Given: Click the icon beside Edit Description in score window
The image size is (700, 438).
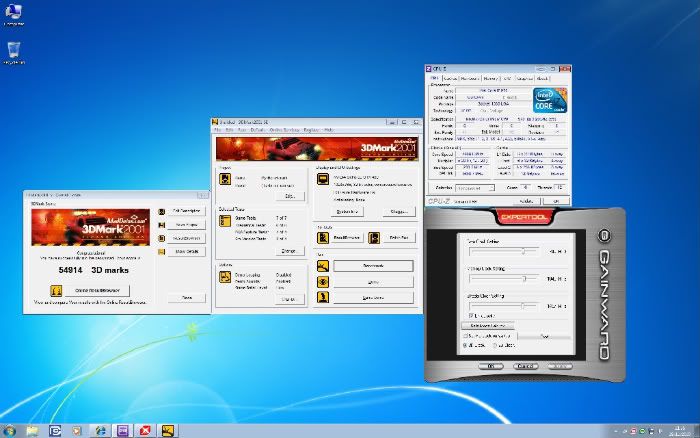Looking at the screenshot, I should pos(162,211).
